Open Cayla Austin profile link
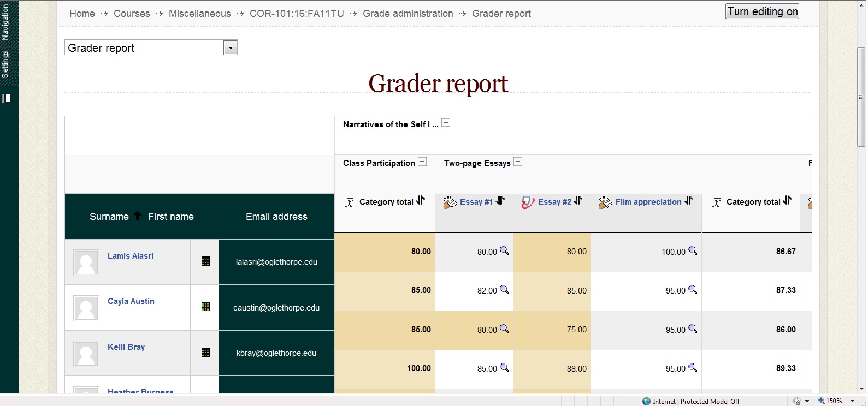 tap(131, 301)
